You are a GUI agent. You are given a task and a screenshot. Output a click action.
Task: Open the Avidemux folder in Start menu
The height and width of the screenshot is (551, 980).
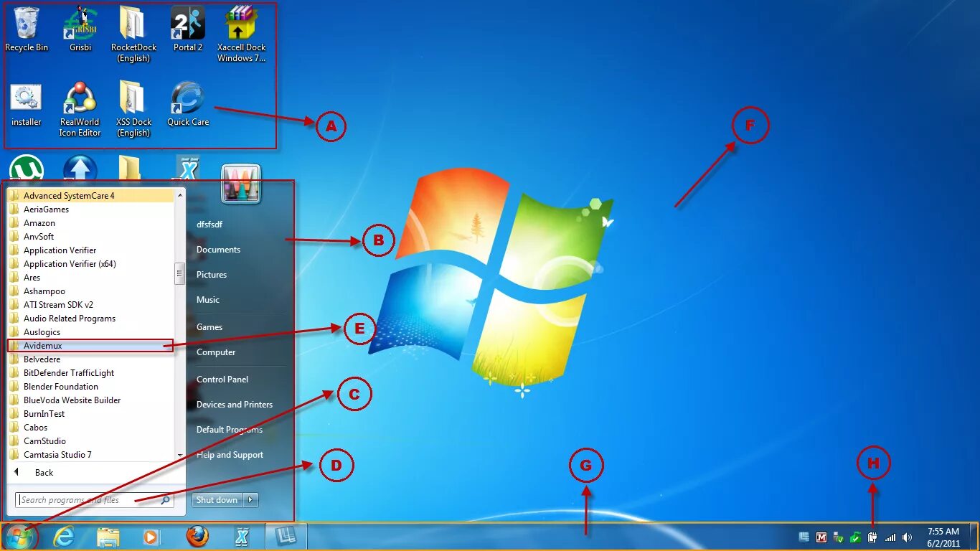(x=43, y=345)
